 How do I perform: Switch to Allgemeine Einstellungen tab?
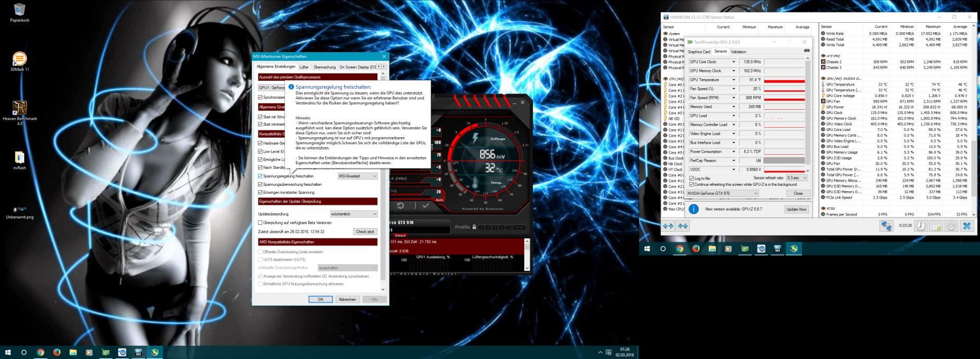(x=276, y=67)
